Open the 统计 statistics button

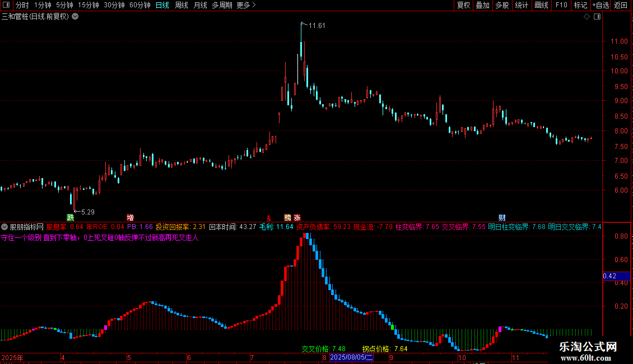(x=521, y=5)
